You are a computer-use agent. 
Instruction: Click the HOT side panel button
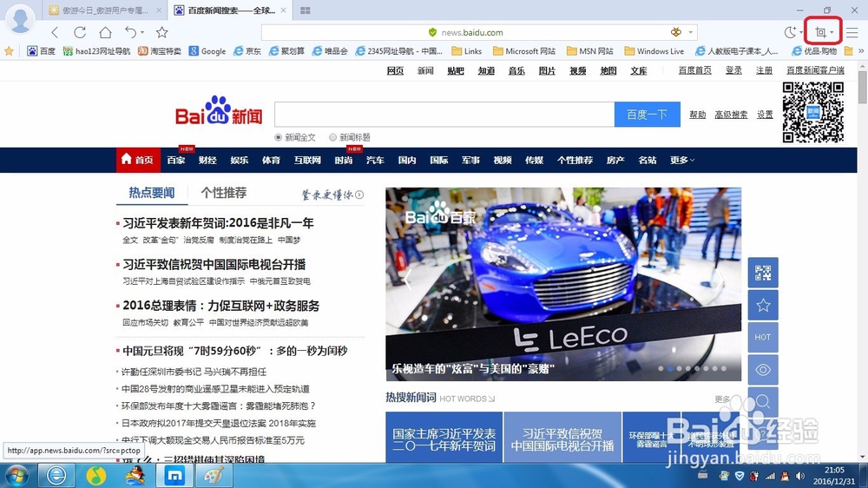point(763,337)
